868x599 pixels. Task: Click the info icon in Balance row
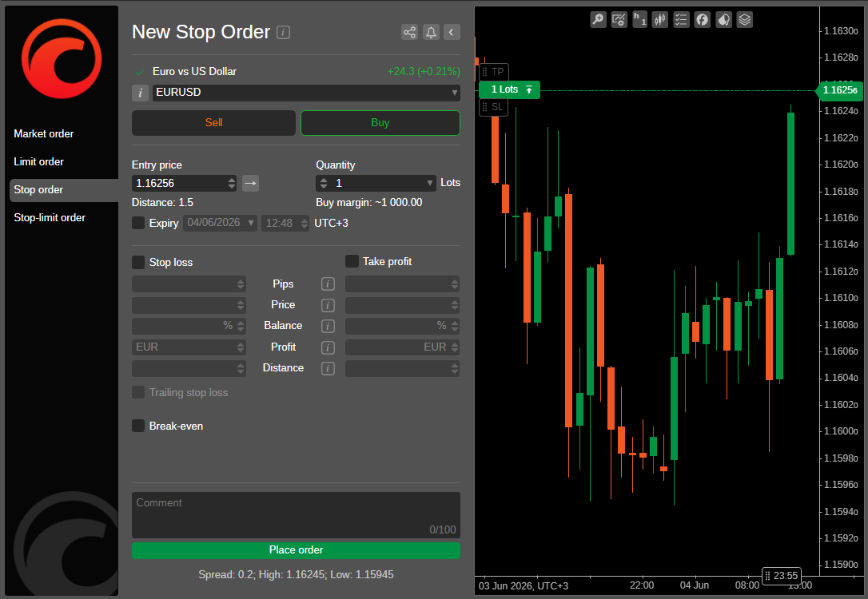(328, 326)
